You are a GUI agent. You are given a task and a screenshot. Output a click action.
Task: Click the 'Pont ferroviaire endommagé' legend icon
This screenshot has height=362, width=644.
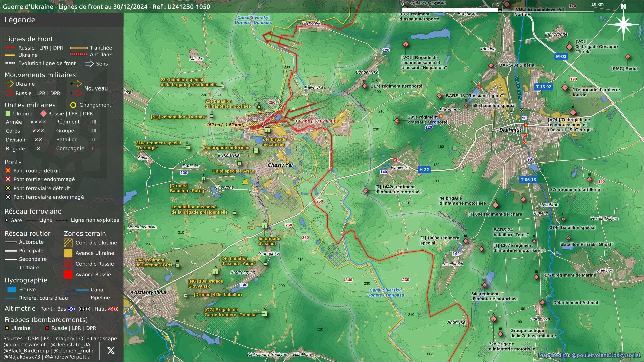tap(8, 197)
